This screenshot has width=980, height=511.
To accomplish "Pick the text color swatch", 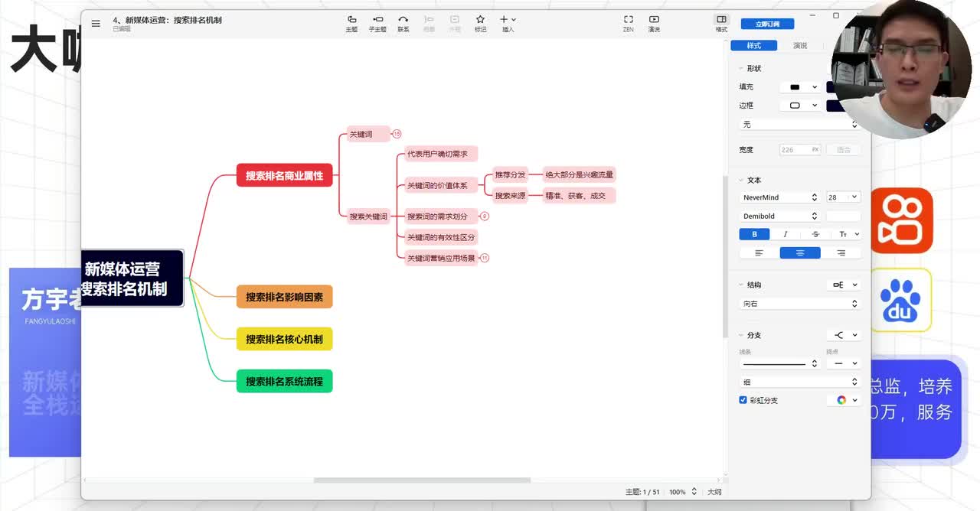I will [x=843, y=216].
